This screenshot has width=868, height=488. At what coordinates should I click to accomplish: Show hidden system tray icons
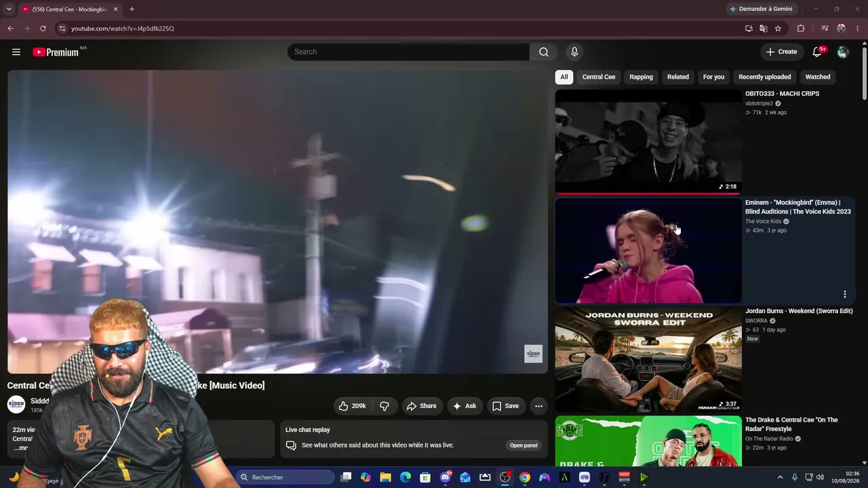(780, 477)
